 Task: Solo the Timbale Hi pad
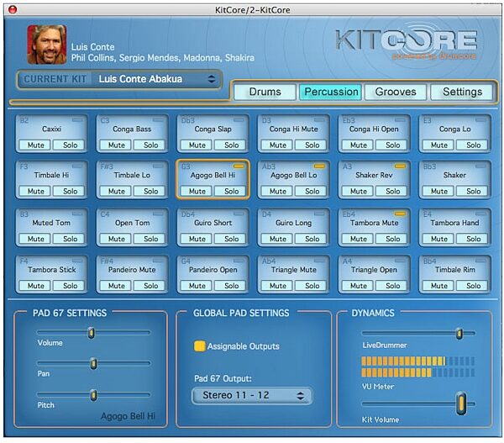click(x=70, y=191)
